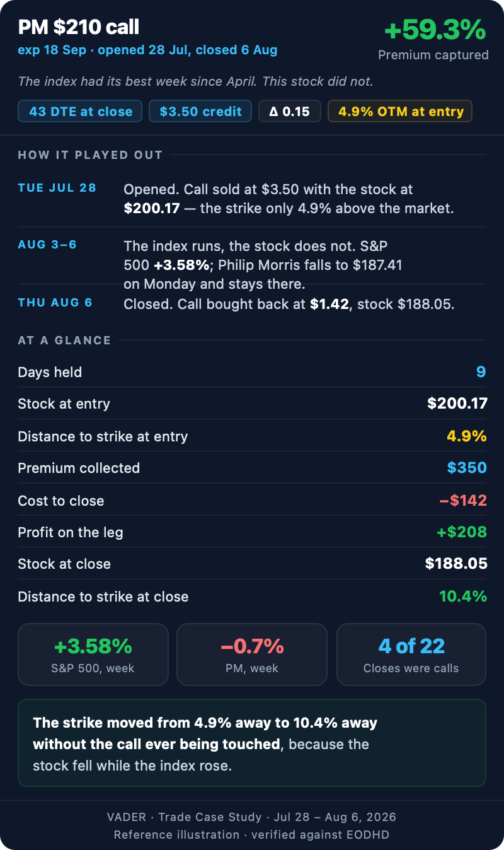Select the Profit on the leg row

pos(252,532)
